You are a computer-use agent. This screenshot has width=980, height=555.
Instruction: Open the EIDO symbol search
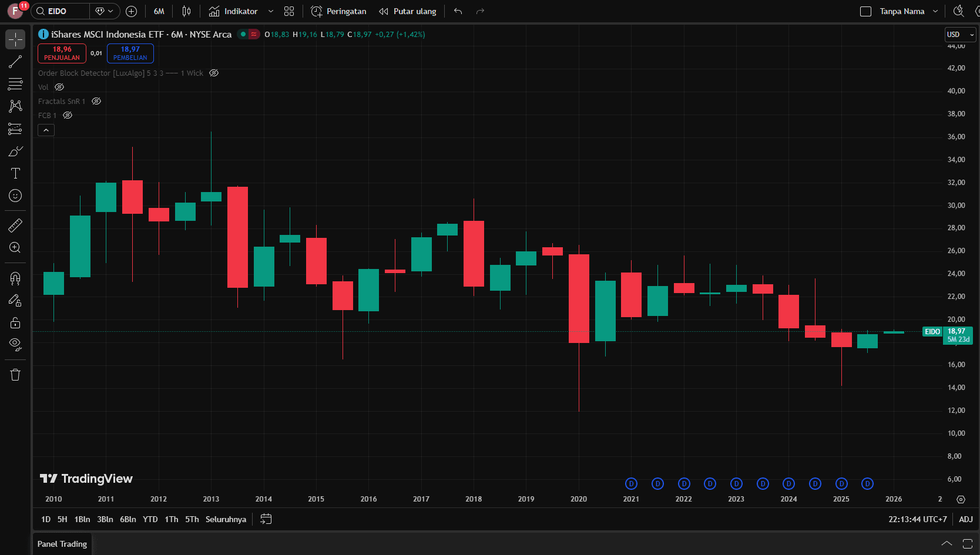pyautogui.click(x=60, y=11)
